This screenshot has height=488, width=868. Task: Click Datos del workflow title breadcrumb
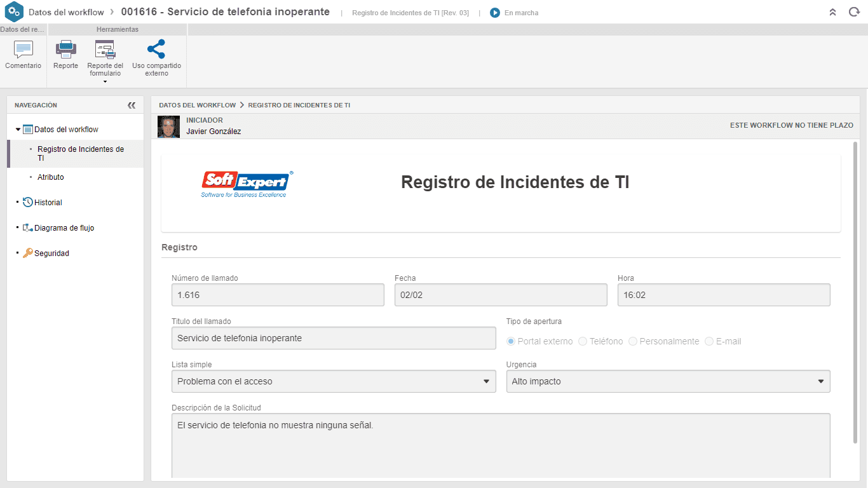click(x=66, y=12)
